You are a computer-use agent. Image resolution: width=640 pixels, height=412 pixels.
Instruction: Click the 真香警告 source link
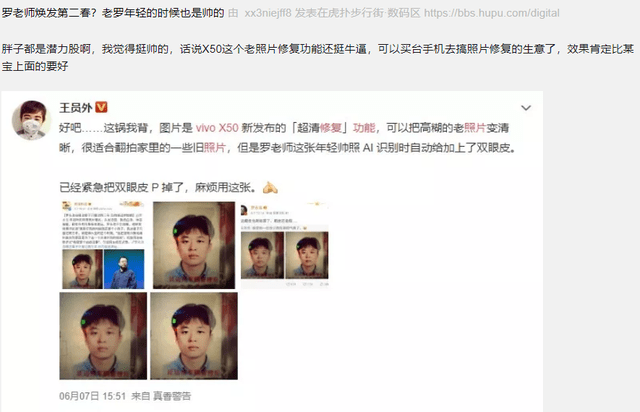[x=172, y=396]
